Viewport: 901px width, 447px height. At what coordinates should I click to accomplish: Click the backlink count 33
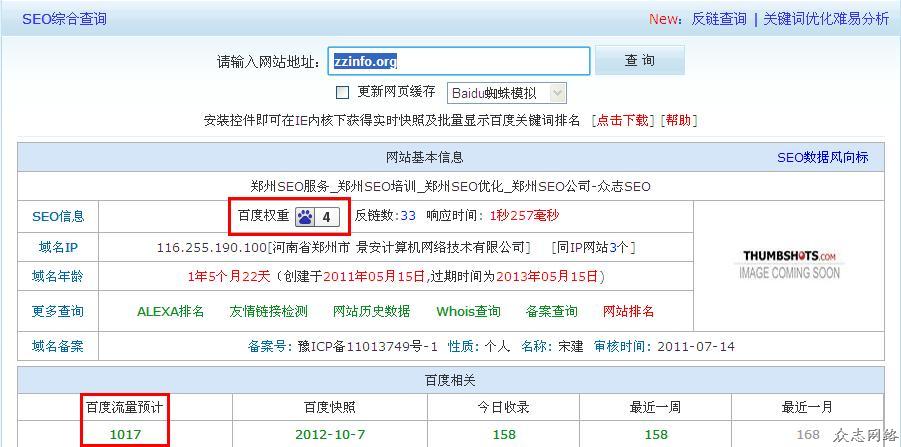[x=408, y=216]
